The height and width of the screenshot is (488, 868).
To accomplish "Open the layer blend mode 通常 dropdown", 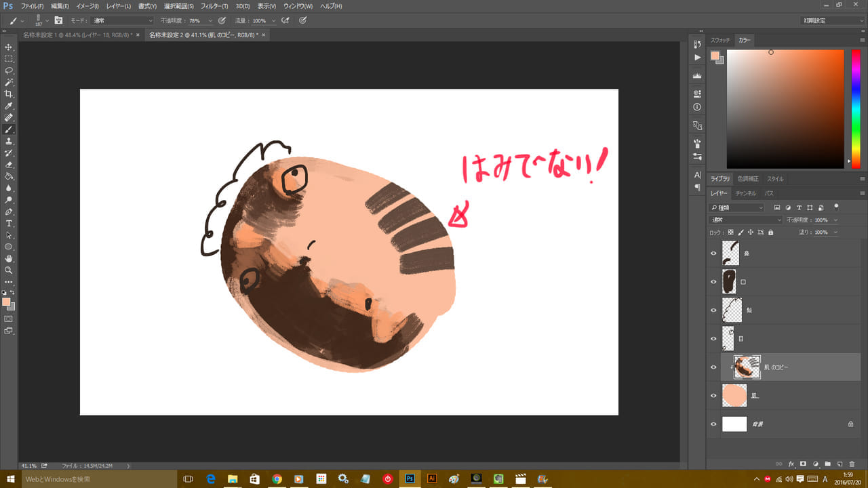I will point(745,220).
